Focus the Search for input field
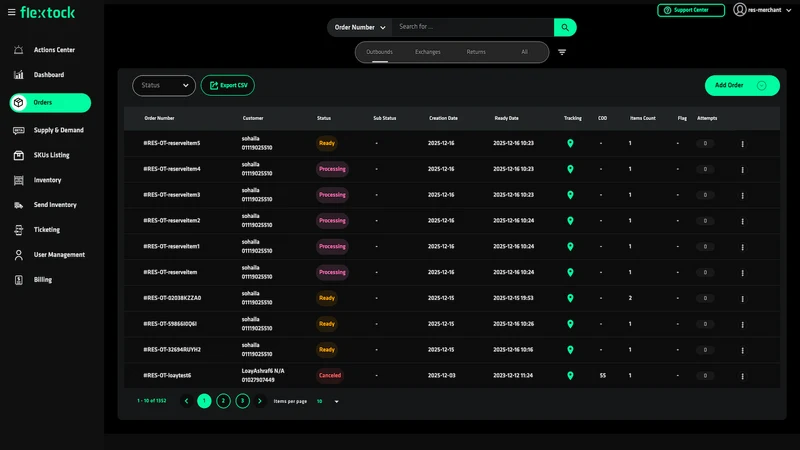 click(x=473, y=27)
